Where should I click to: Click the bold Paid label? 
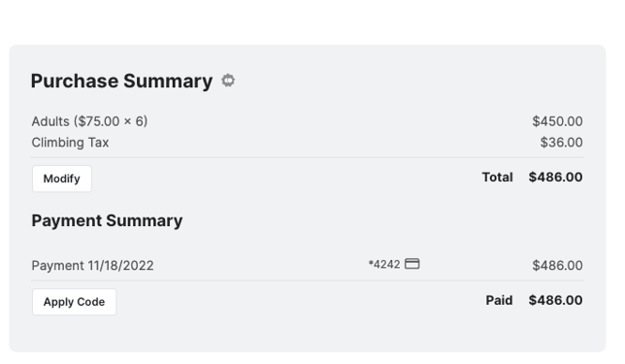tap(499, 300)
